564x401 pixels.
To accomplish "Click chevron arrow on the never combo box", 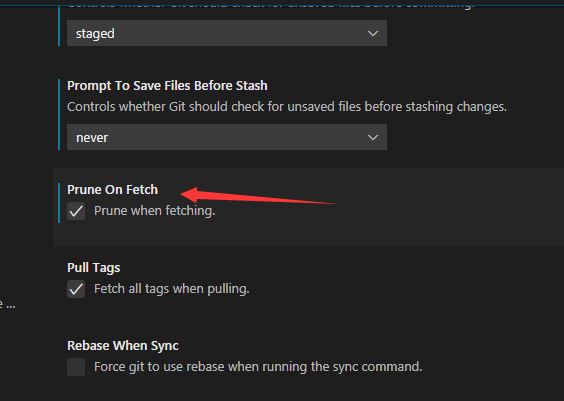I will (x=373, y=137).
